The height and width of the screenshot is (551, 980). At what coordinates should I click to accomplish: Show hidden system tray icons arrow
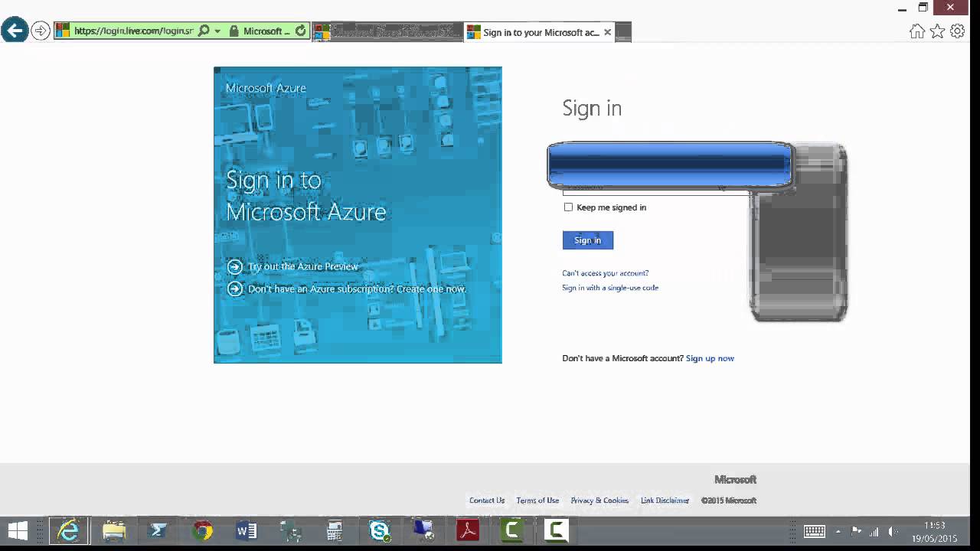click(x=838, y=531)
